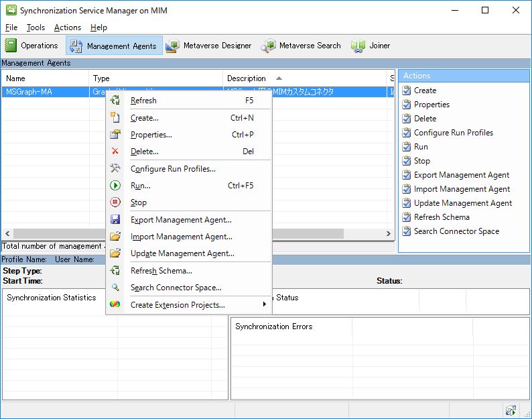Click the green Run icon in context menu
The image size is (532, 419).
pyautogui.click(x=115, y=186)
